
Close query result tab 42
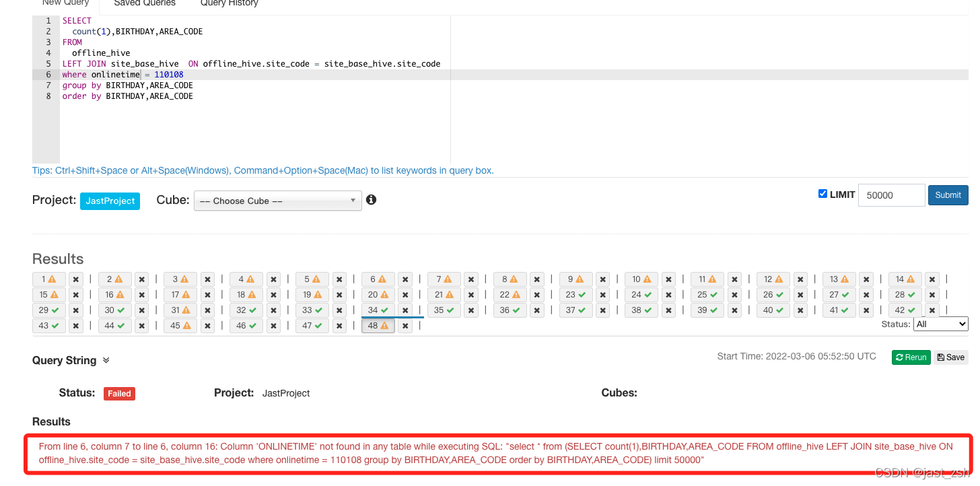pyautogui.click(x=932, y=310)
